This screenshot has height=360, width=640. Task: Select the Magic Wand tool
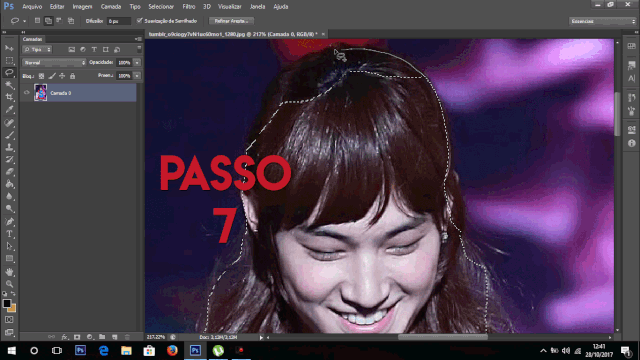click(9, 85)
